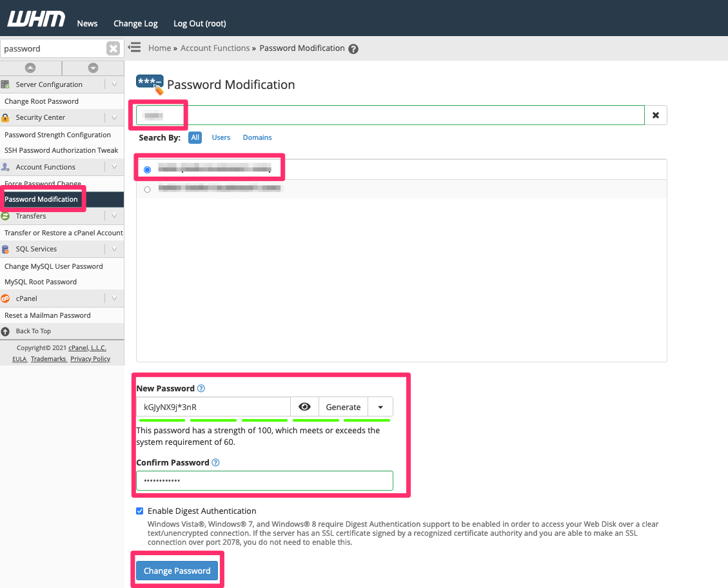
Task: Show New Password help tooltip
Action: (x=201, y=388)
